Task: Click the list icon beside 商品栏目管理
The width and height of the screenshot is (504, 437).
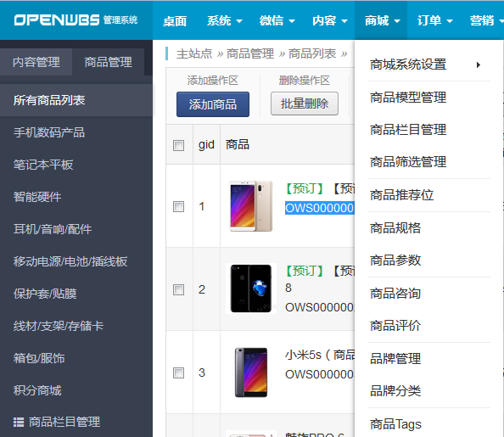Action: (19, 422)
